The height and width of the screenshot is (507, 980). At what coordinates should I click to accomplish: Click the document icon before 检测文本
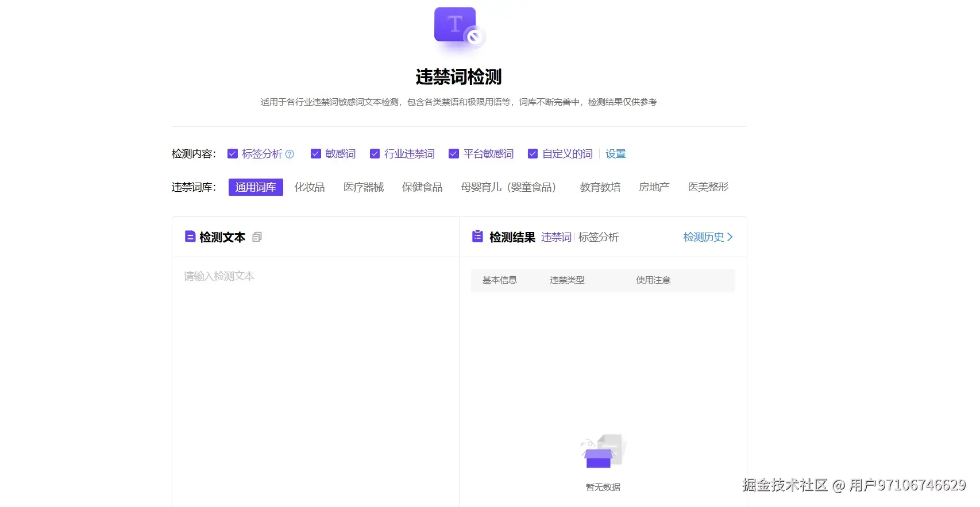click(190, 237)
